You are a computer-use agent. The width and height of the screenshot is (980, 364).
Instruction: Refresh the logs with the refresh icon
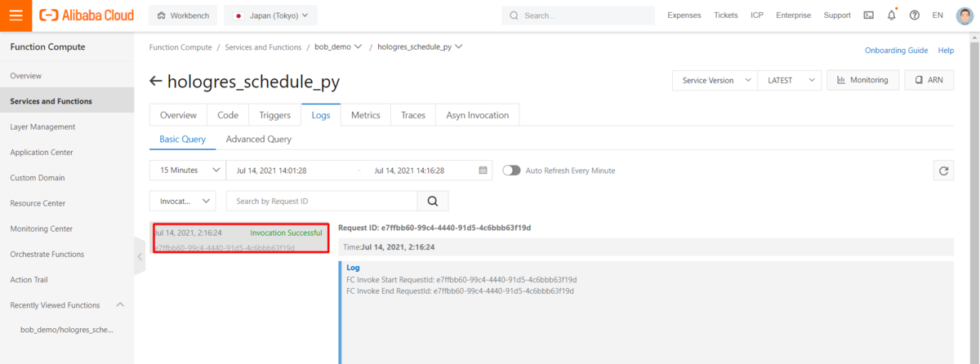944,171
